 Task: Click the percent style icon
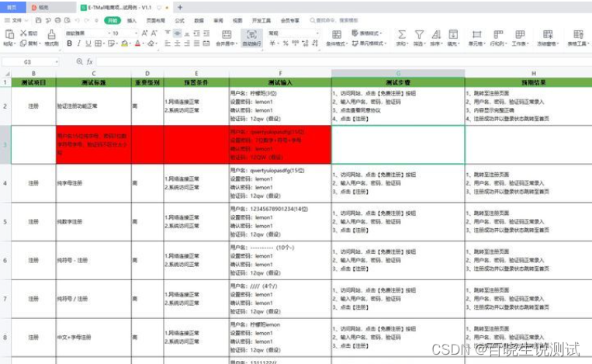click(286, 43)
